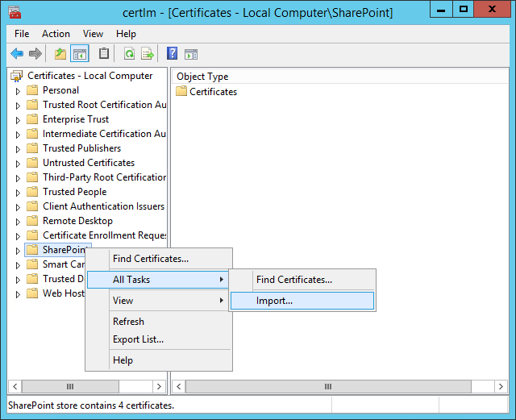The height and width of the screenshot is (420, 516).
Task: Click the Refresh toolbar icon
Action: pyautogui.click(x=129, y=54)
